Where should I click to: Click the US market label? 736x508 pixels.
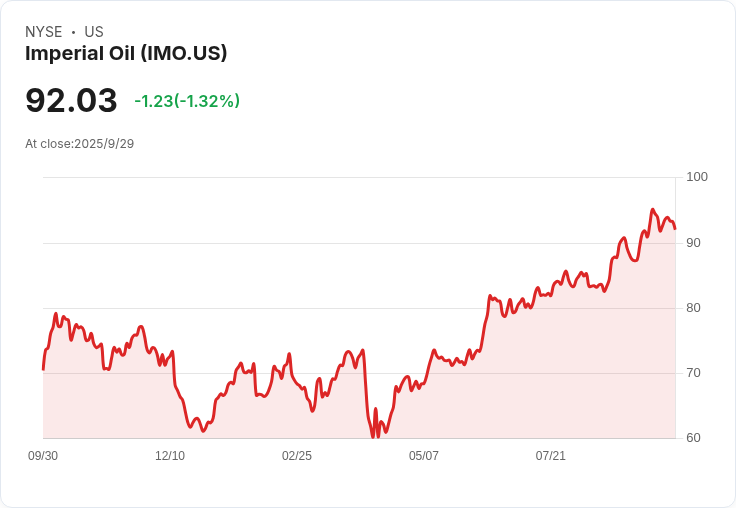click(x=94, y=32)
